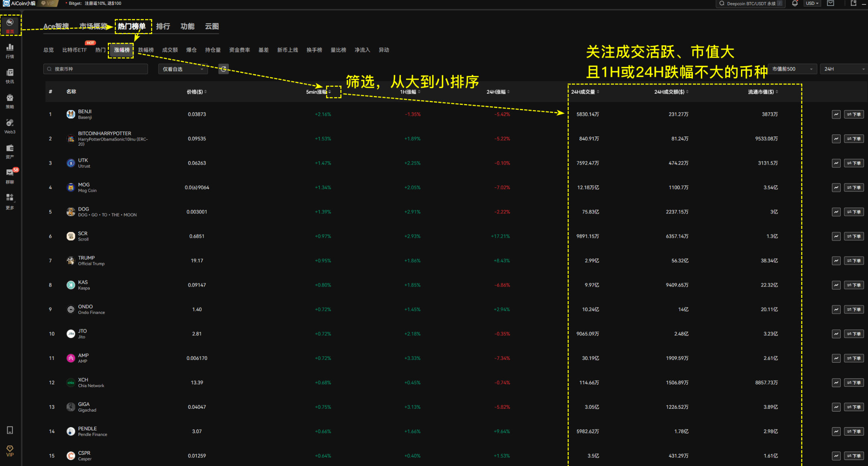Click the KAS coin logo
The height and width of the screenshot is (466, 868).
[x=71, y=285]
